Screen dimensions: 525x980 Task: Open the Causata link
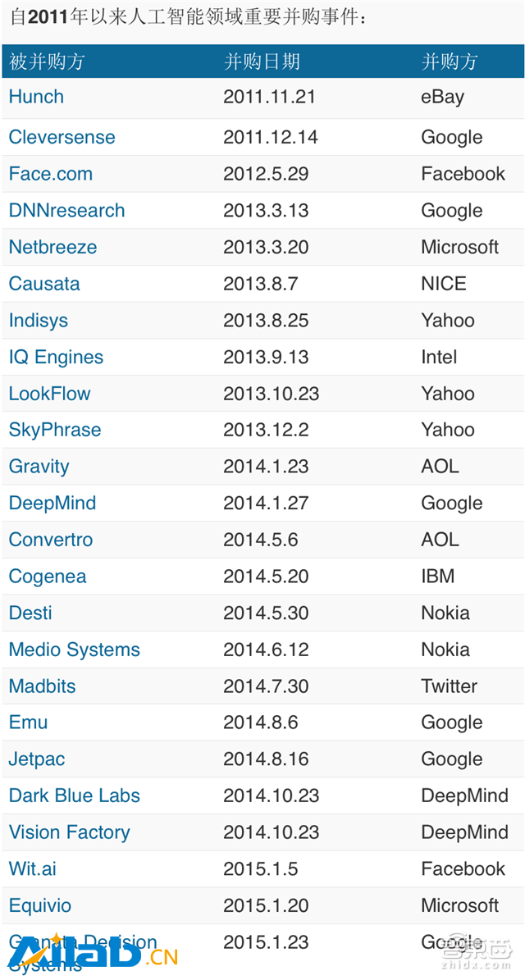coord(44,283)
